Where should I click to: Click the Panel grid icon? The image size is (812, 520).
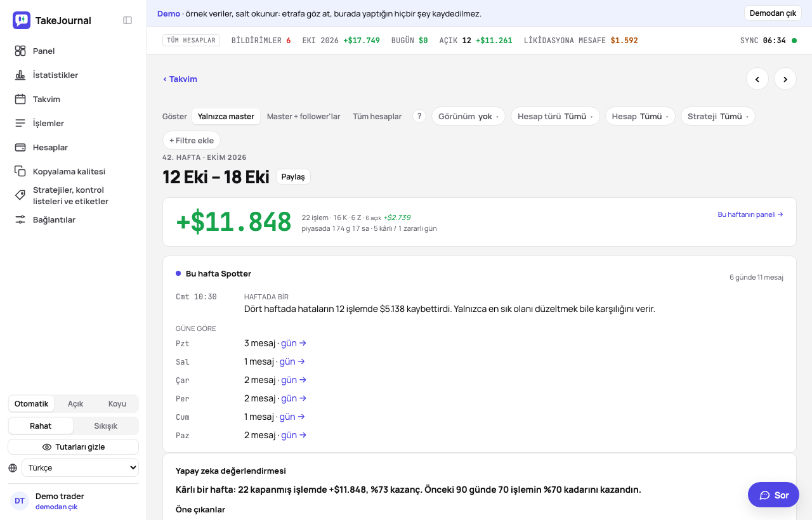click(x=20, y=51)
